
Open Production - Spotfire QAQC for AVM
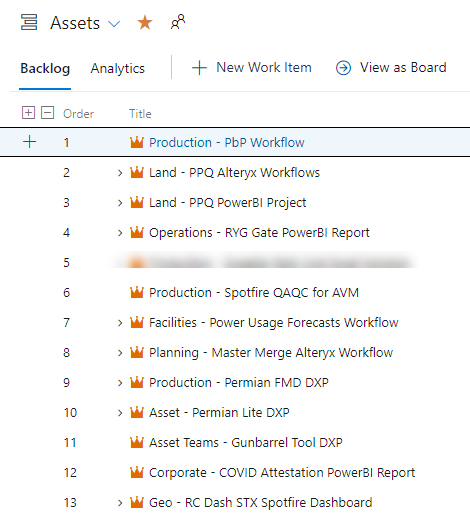point(254,293)
